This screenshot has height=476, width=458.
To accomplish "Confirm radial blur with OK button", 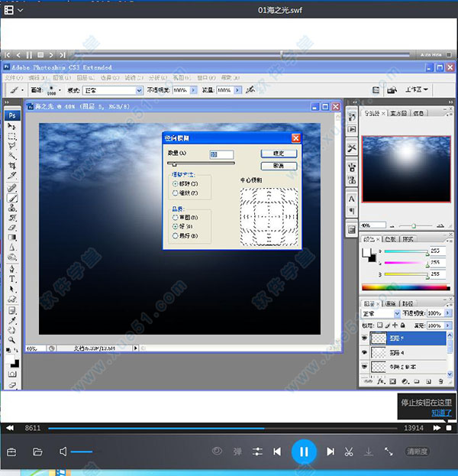I will (279, 154).
